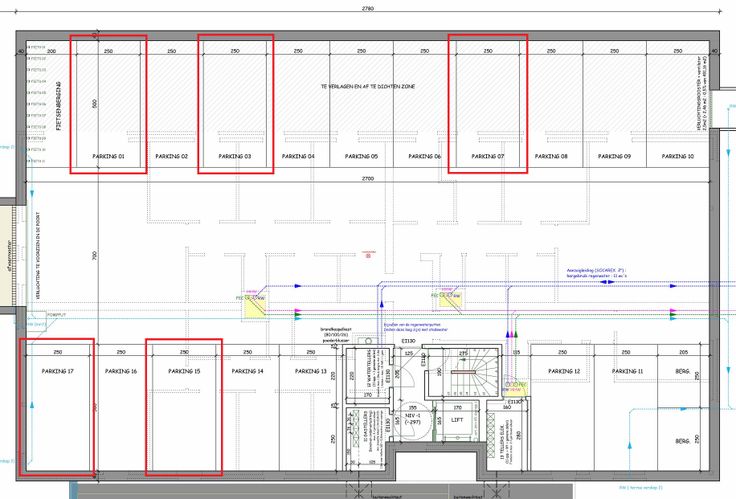Image resolution: width=736 pixels, height=499 pixels.
Task: Select the Parking 13 label
Action: [x=310, y=372]
